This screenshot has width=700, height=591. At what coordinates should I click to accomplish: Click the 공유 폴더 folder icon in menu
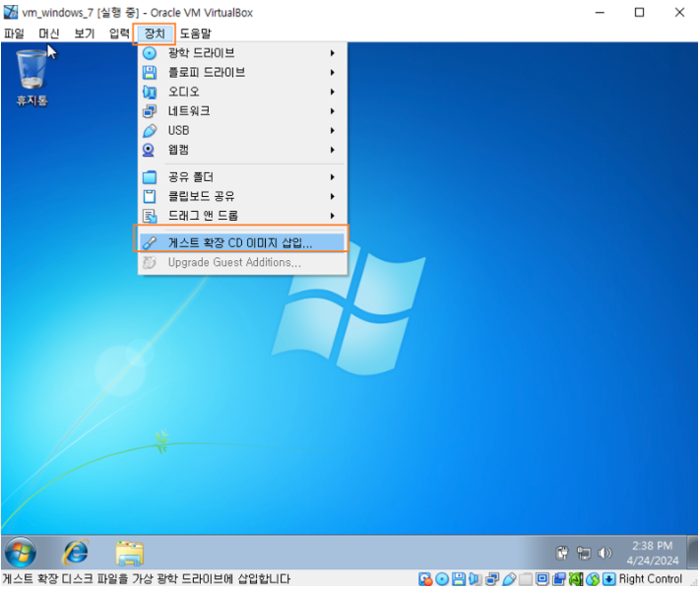tap(149, 177)
